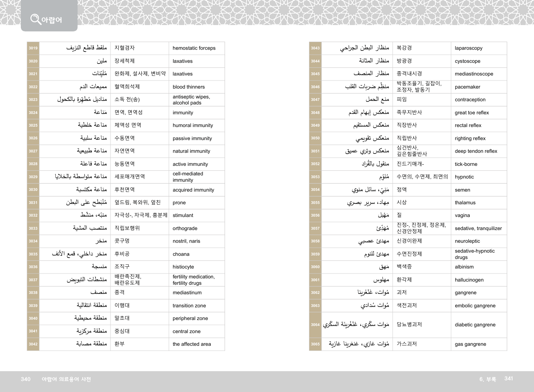This screenshot has width=534, height=392.
Task: Click page number 340 in footer
Action: click(26, 379)
